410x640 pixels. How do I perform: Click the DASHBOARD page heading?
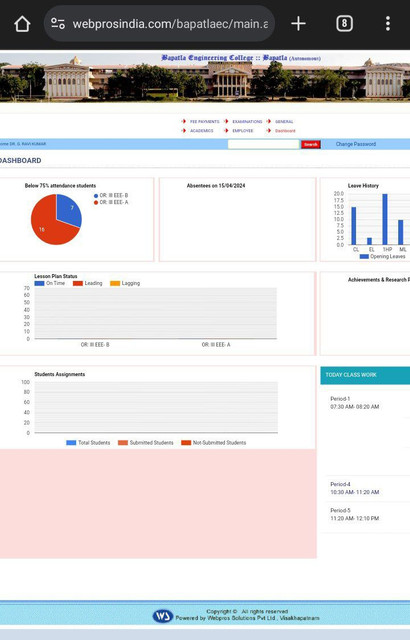pyautogui.click(x=20, y=160)
